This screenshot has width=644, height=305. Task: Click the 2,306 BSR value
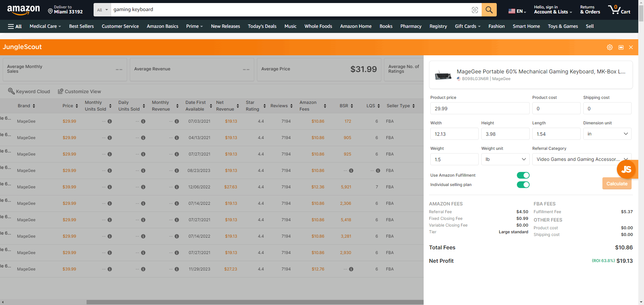pos(345,203)
